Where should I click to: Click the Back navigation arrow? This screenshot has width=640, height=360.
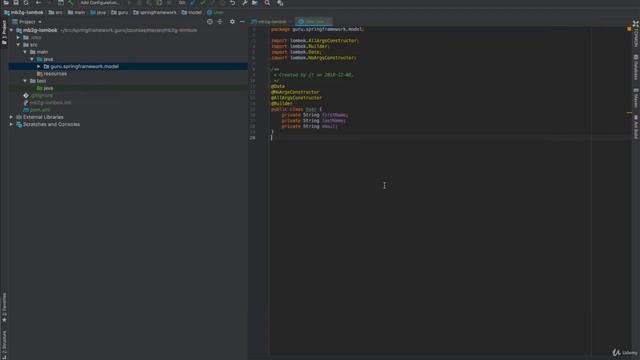38,2
